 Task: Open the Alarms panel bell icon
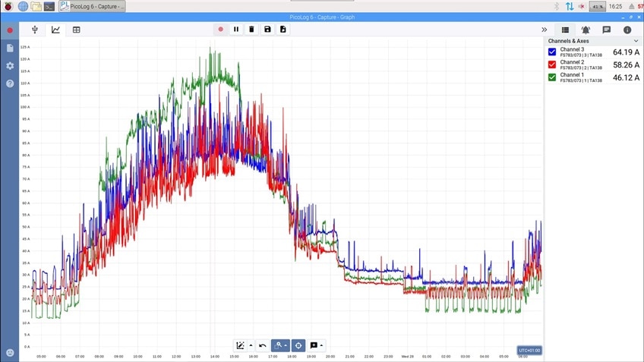[586, 30]
